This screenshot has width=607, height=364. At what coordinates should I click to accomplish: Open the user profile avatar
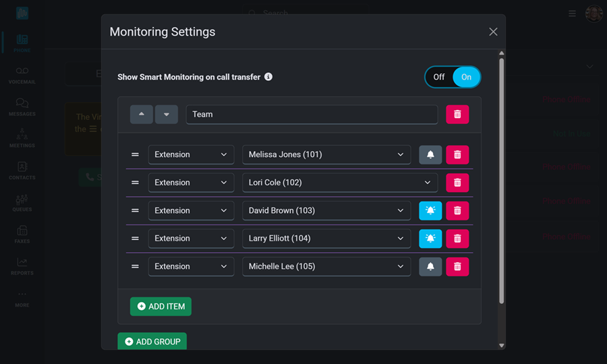click(594, 14)
